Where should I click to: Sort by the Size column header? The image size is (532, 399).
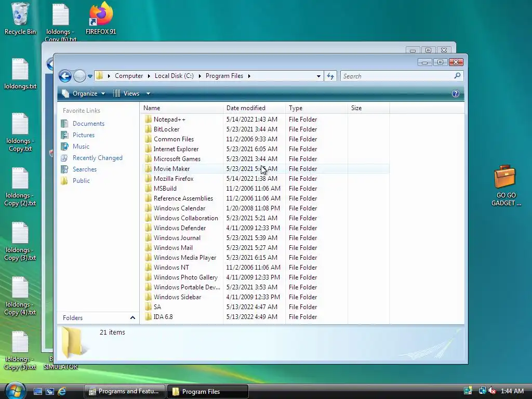368,108
